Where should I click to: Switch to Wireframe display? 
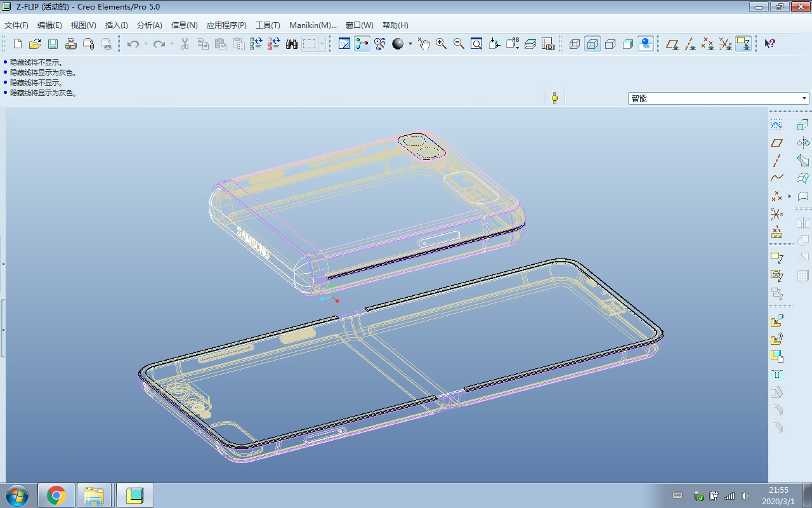(x=575, y=44)
